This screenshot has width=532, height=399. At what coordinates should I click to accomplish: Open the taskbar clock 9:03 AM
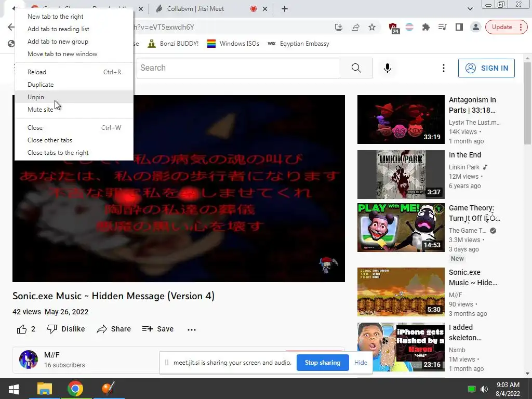click(x=508, y=389)
